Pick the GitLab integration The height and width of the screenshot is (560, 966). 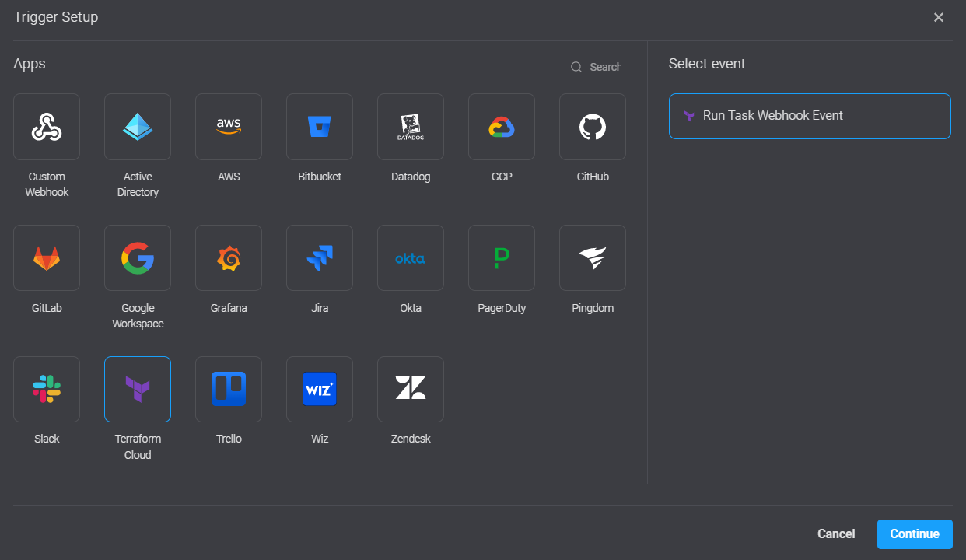47,257
